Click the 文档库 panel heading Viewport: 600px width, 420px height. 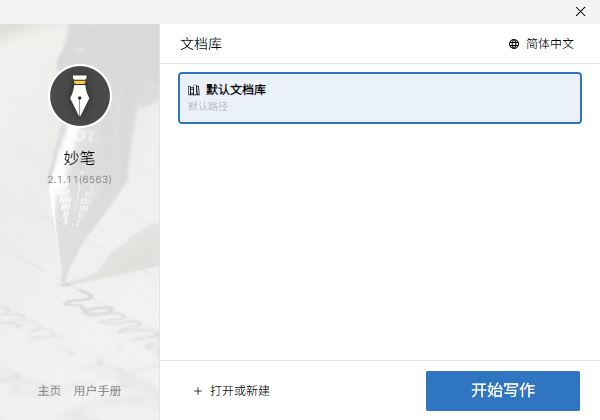(201, 44)
